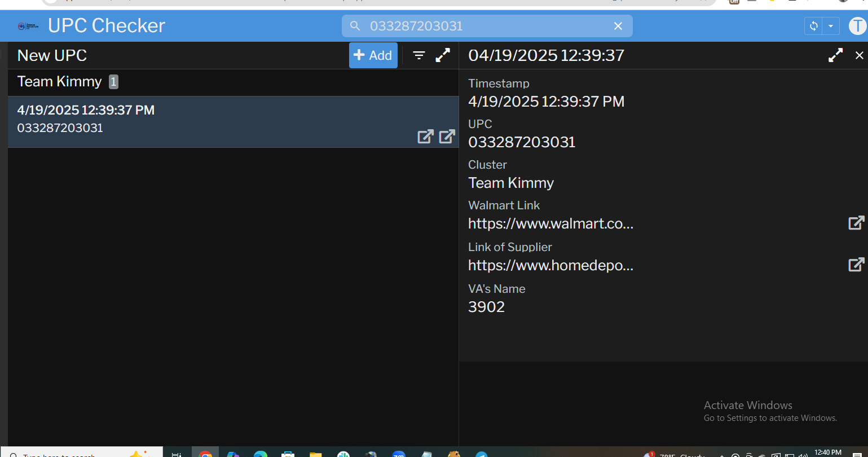Screen dimensions: 868x457
Task: Open the user profile avatar 'T'
Action: point(857,26)
